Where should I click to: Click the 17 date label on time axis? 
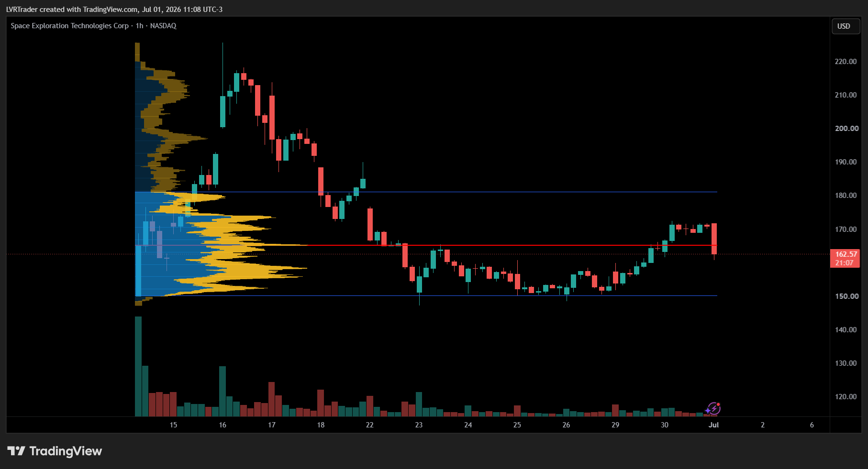point(272,425)
